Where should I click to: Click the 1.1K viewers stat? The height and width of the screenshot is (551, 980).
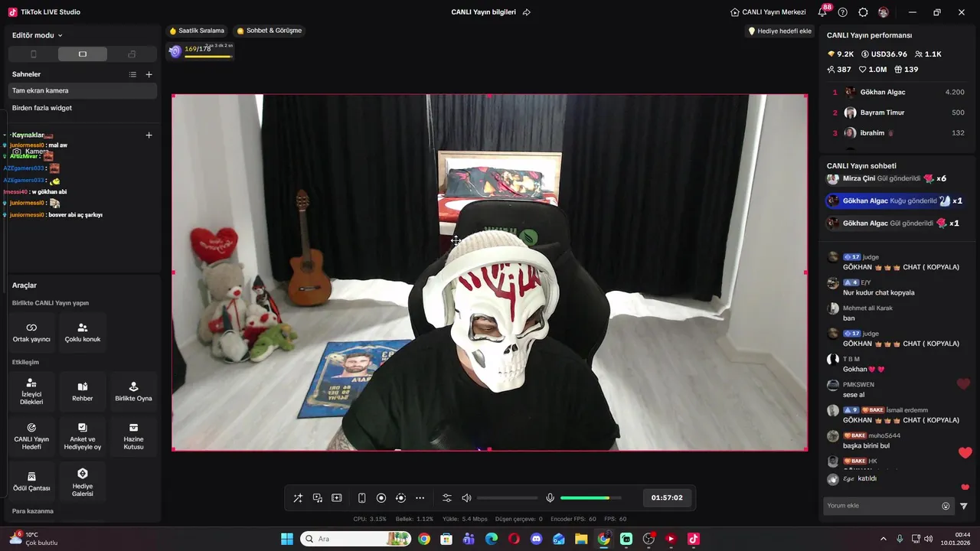click(928, 54)
